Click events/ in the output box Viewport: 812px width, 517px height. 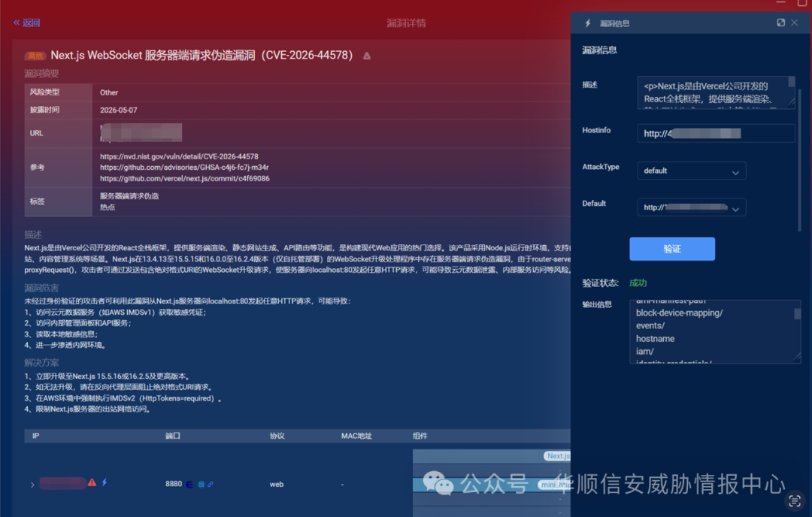tap(650, 325)
